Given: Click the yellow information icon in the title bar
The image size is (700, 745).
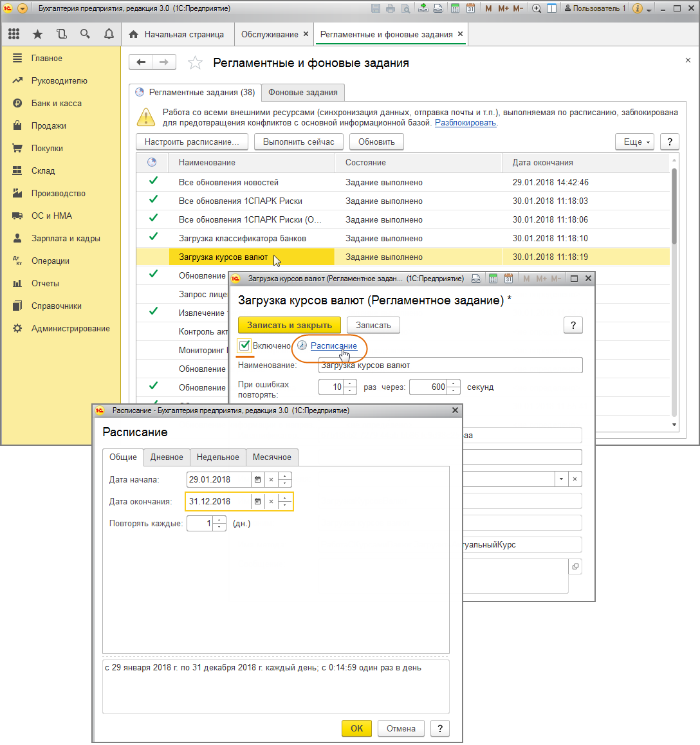Looking at the screenshot, I should click(638, 8).
